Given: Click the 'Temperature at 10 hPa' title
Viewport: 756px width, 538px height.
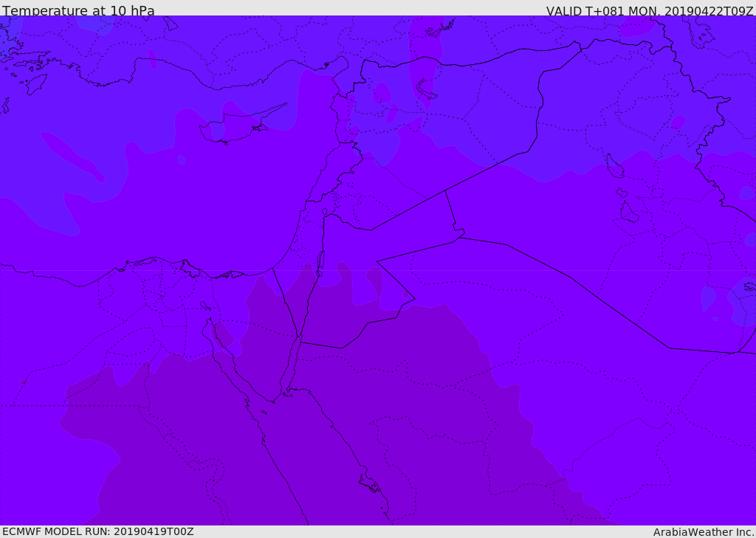Looking at the screenshot, I should click(78, 10).
